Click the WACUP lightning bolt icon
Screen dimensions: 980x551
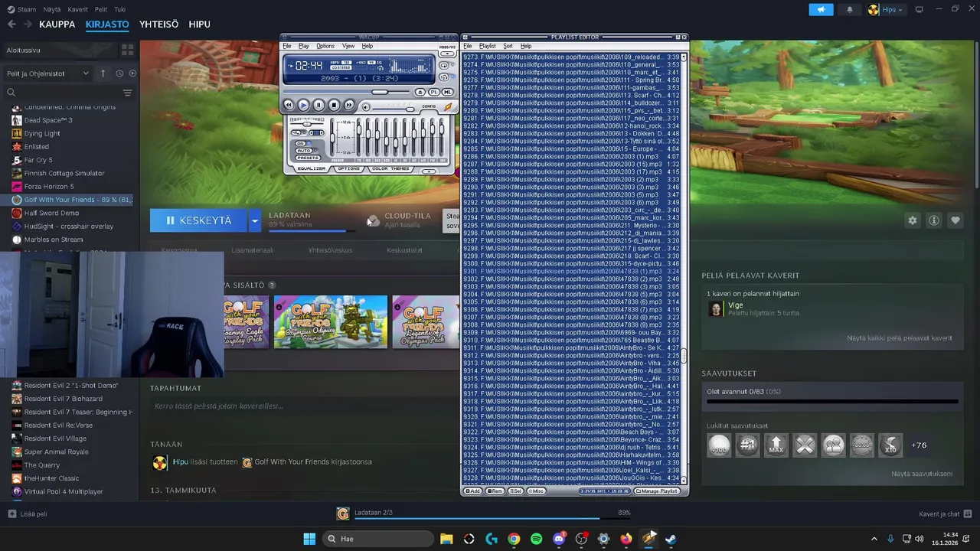[448, 107]
